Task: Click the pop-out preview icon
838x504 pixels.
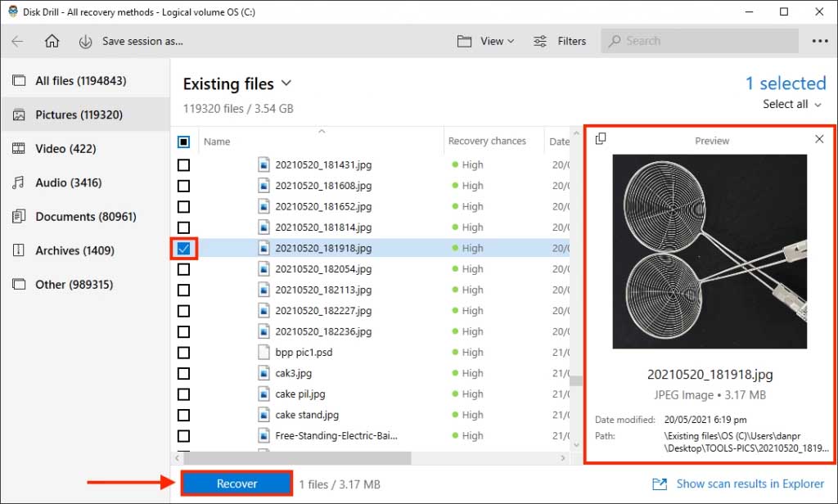Action: pos(601,139)
